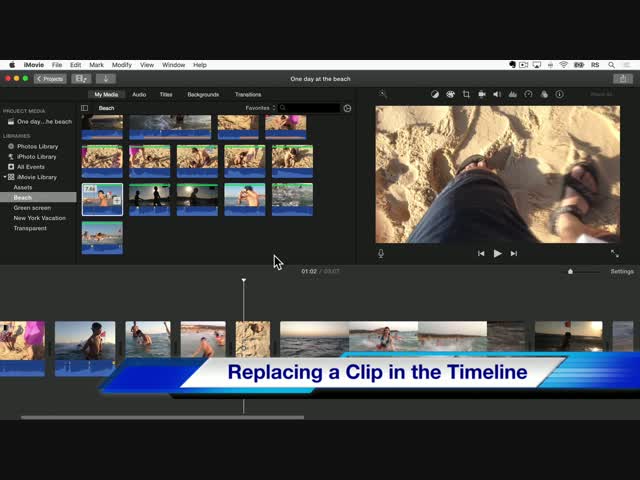Play the video in the viewer
The image size is (640, 480).
coord(497,253)
